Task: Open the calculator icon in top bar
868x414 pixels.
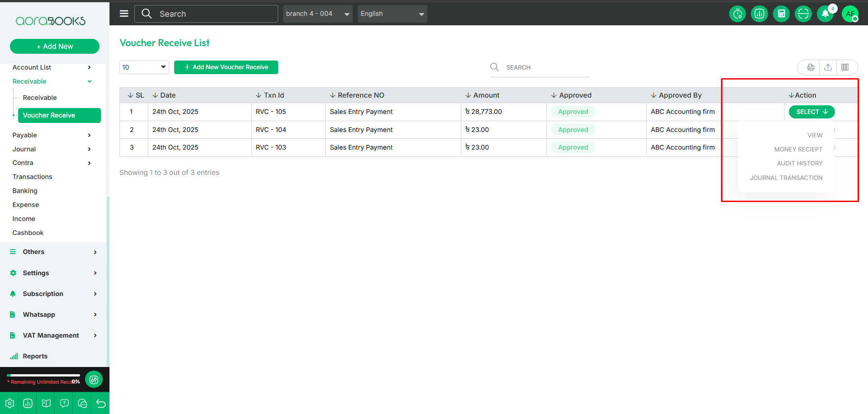Action: pos(781,14)
